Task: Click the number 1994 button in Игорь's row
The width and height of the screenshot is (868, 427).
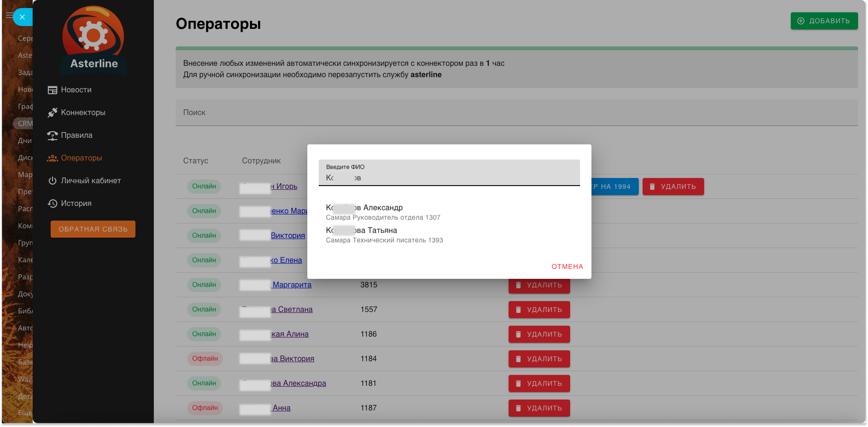Action: point(615,187)
